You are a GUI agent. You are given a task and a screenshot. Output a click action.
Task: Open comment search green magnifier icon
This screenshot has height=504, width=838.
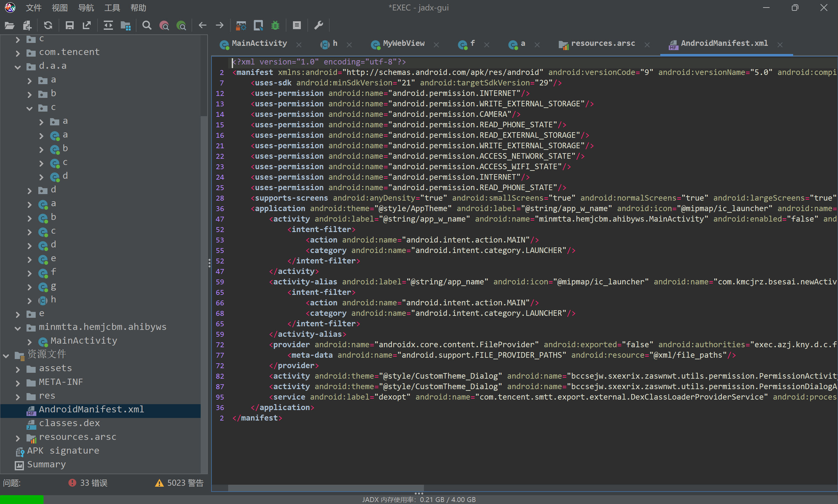click(181, 26)
